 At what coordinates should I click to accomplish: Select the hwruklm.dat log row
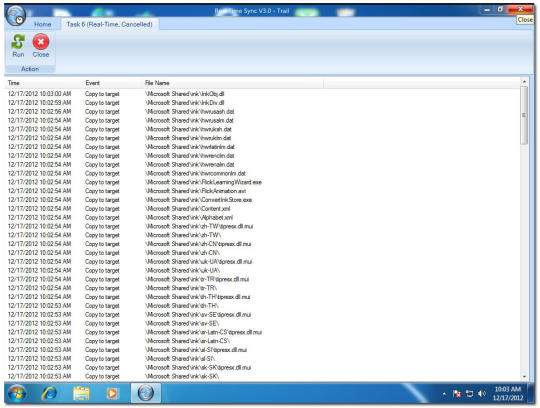pos(263,138)
